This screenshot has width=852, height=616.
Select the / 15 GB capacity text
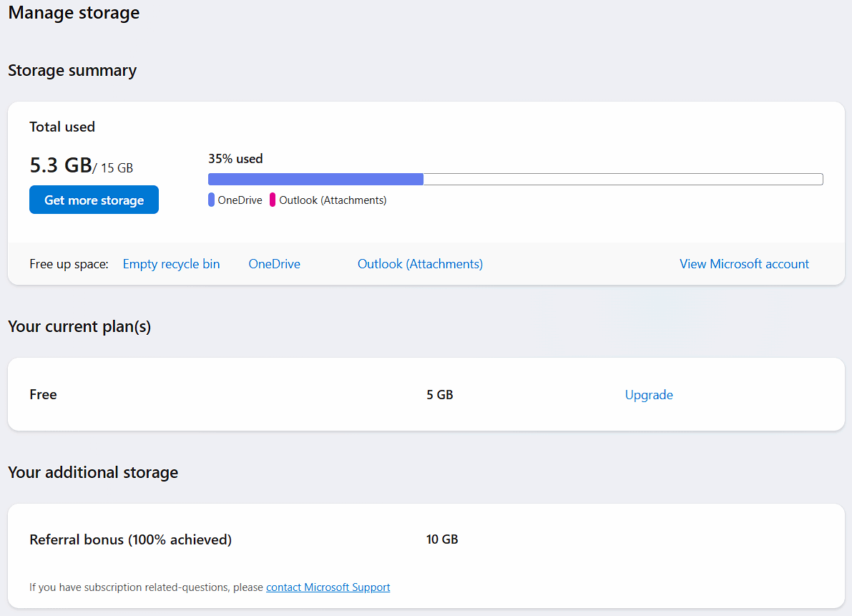point(113,168)
